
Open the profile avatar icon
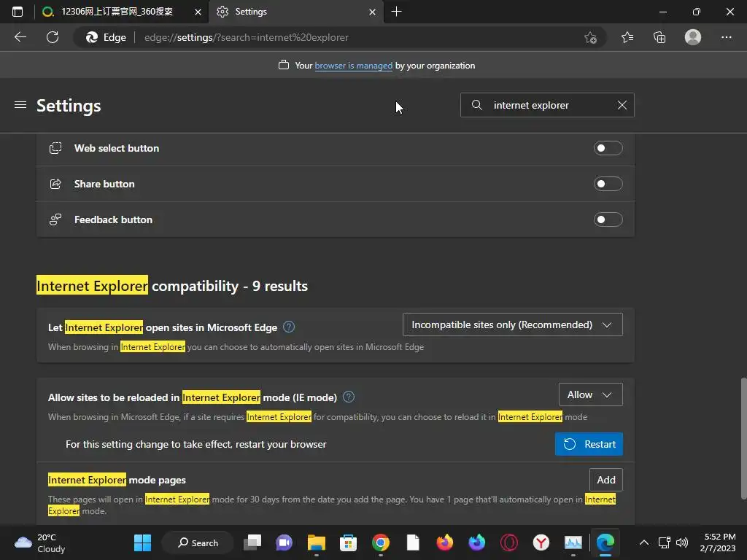click(693, 37)
